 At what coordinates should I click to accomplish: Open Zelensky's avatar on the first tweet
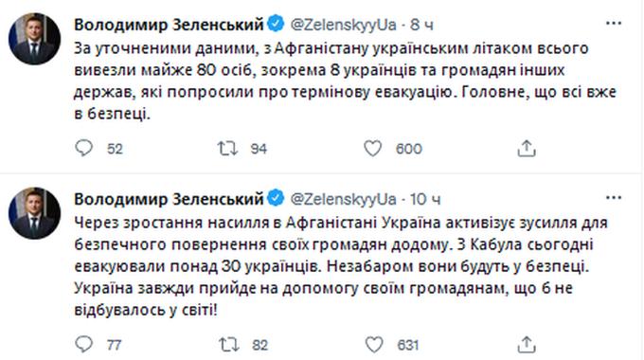[34, 39]
